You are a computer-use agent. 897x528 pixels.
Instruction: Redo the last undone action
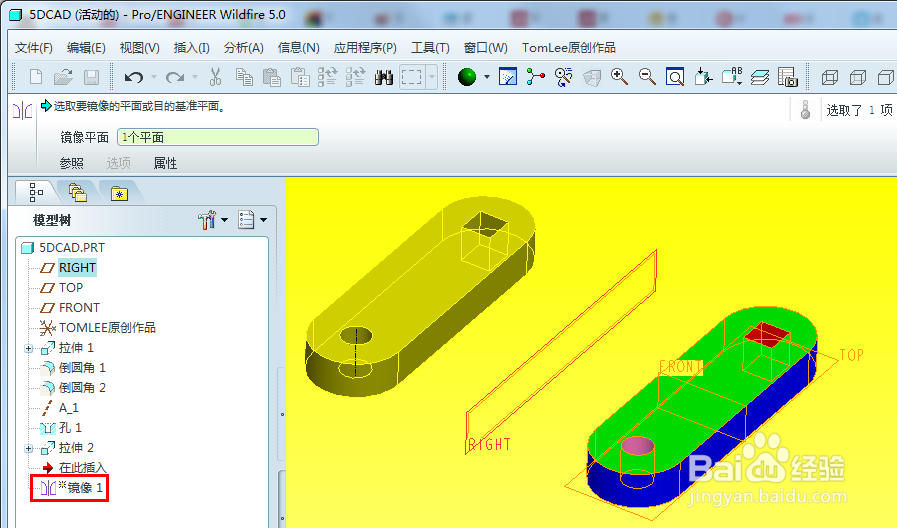[x=175, y=77]
